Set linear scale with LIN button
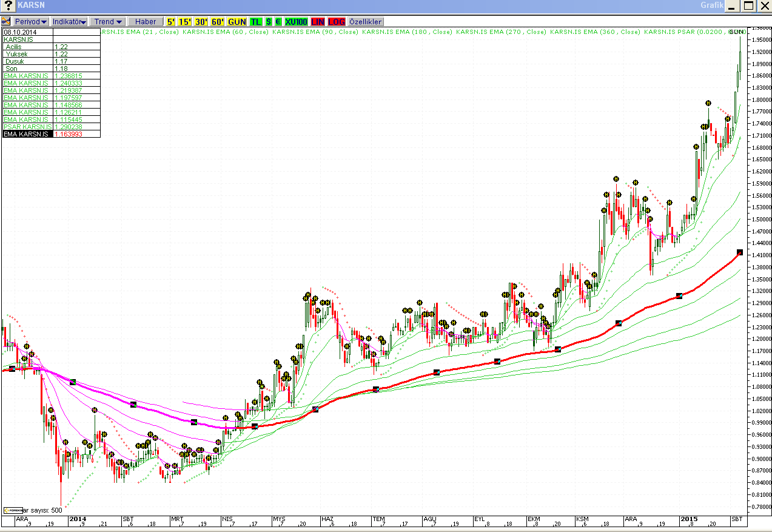 pyautogui.click(x=318, y=21)
